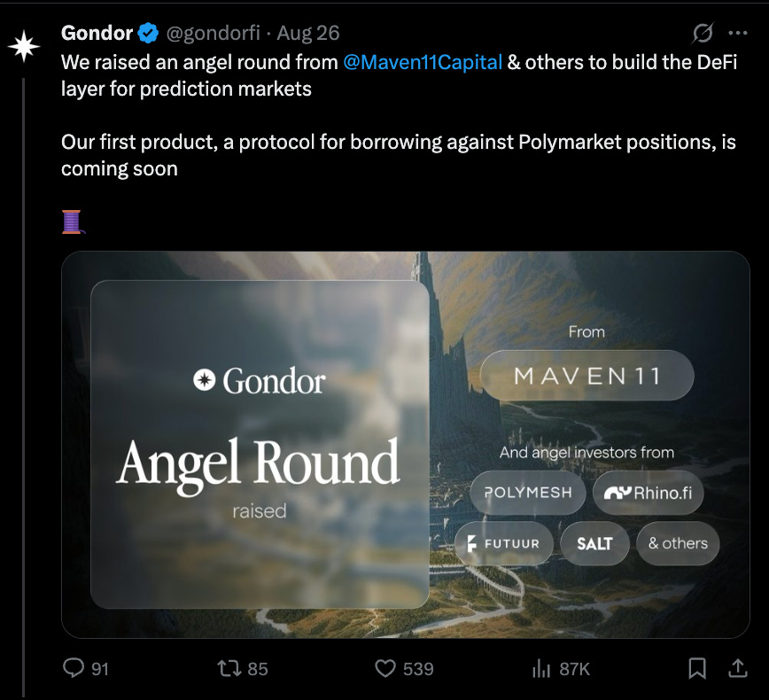Click the Grok slashed-circle icon

coord(703,34)
